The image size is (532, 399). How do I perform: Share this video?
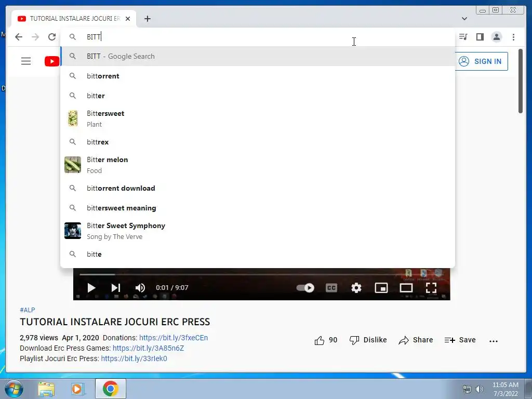point(416,340)
